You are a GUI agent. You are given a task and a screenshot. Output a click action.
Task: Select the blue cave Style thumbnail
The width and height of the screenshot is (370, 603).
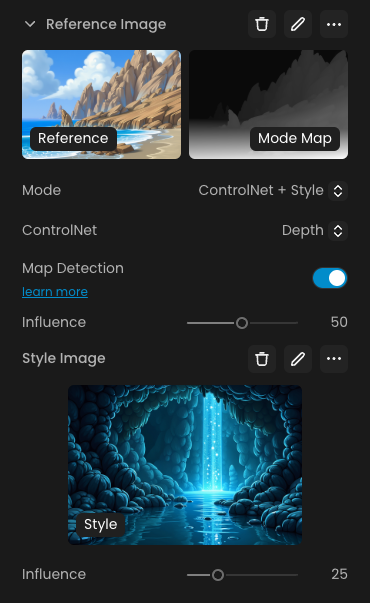pyautogui.click(x=185, y=465)
